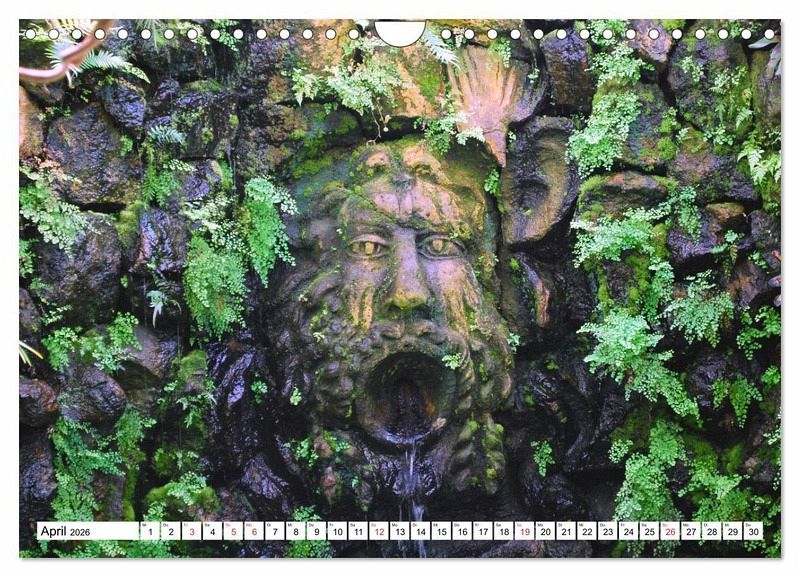The image size is (800, 577).
Task: Select the red day 3 cell
Action: (191, 531)
